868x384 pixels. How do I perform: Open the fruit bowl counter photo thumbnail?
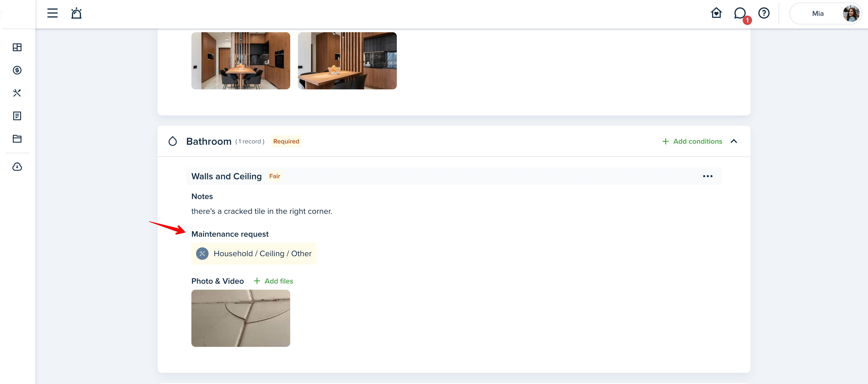point(347,61)
